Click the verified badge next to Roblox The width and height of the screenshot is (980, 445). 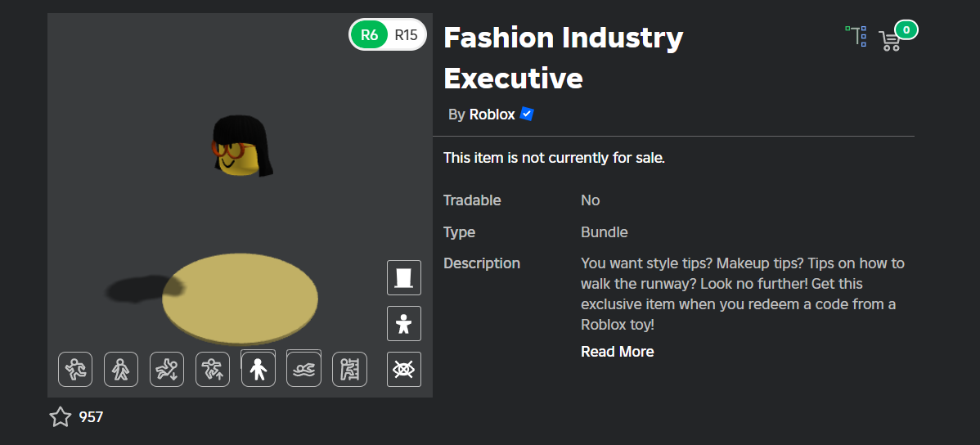click(527, 115)
